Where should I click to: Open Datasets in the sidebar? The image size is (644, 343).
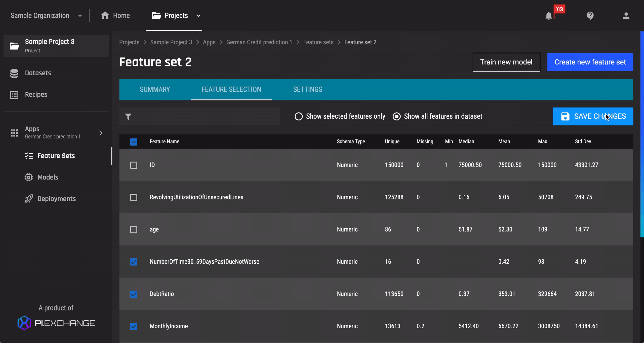pyautogui.click(x=38, y=73)
